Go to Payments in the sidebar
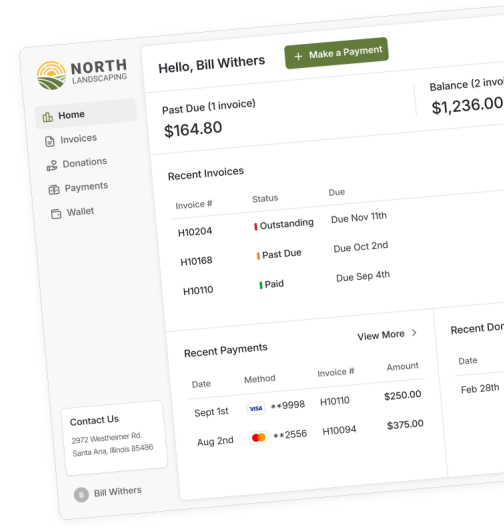Image resolution: width=504 pixels, height=531 pixels. [x=78, y=188]
